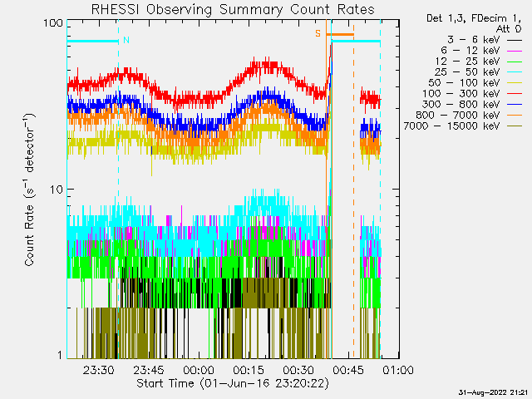Click the '23:45' time axis label
Image resolution: width=532 pixels, height=399 pixels.
[x=148, y=370]
